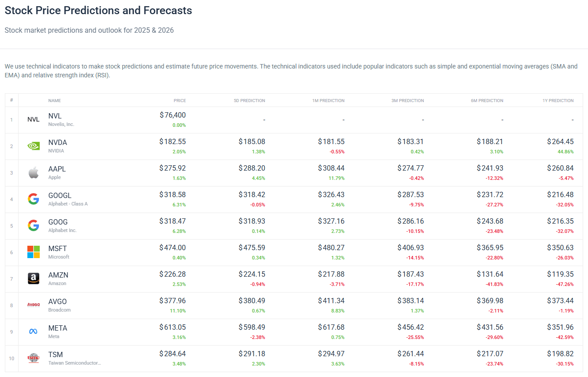Screen dimensions: 588x377
Task: Open the MSFT ticker link
Action: click(x=57, y=248)
